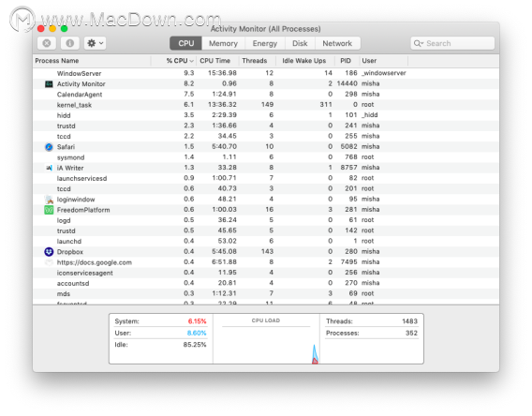
Task: Switch to the Memory tab
Action: 223,43
